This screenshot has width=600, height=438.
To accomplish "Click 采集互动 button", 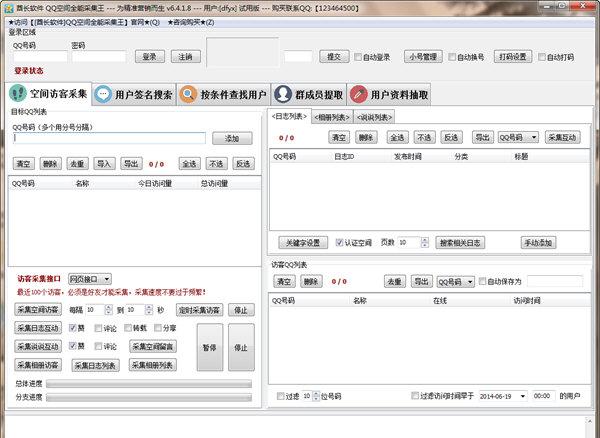I will pos(562,137).
